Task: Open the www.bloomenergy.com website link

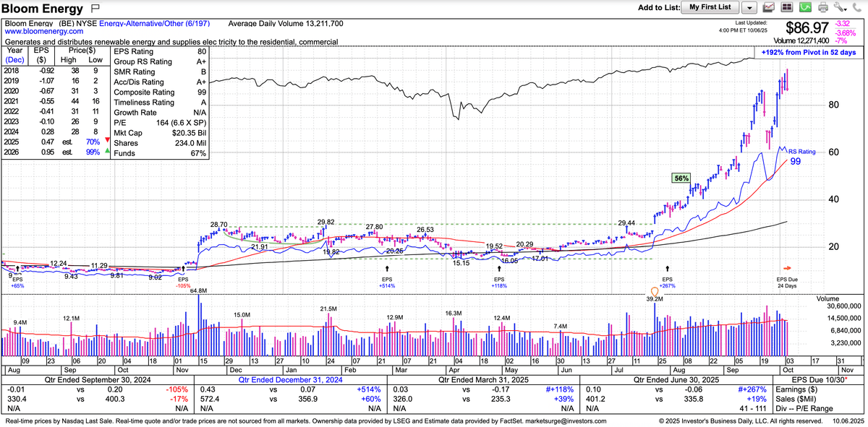Action: 40,33
